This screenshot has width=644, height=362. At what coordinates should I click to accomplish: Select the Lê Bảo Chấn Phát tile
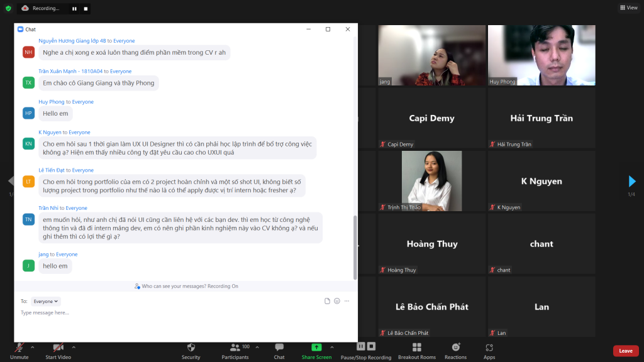pos(431,307)
